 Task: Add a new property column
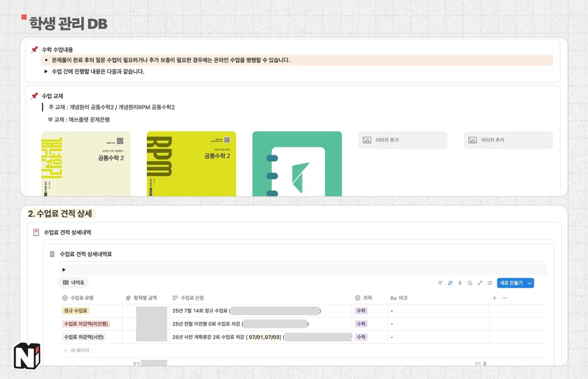pos(494,298)
